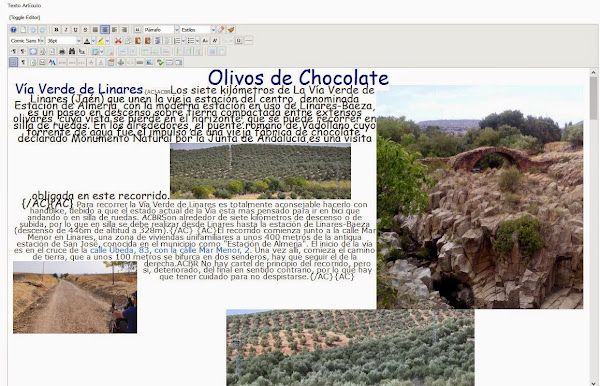Toggle the active center alignment button
Screen dimensions: 600x386
coord(105,30)
